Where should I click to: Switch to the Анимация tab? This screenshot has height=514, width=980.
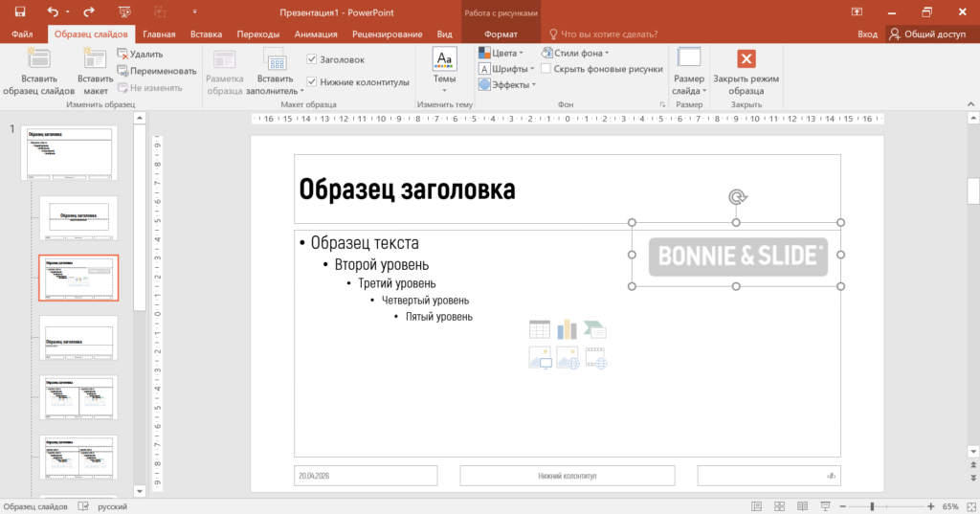316,34
